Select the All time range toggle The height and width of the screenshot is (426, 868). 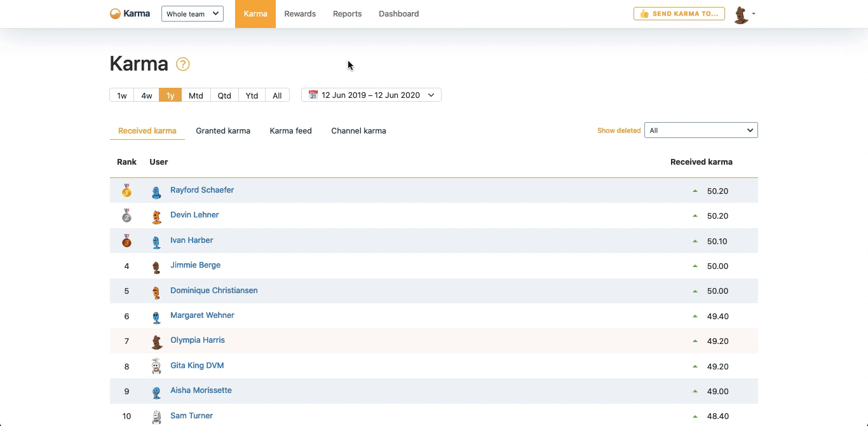click(277, 95)
